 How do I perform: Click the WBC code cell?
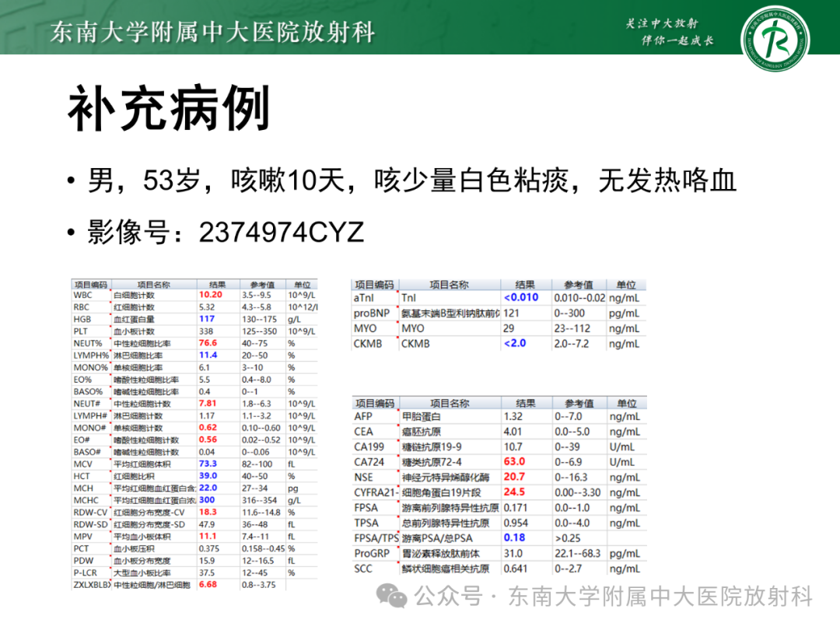pyautogui.click(x=83, y=296)
